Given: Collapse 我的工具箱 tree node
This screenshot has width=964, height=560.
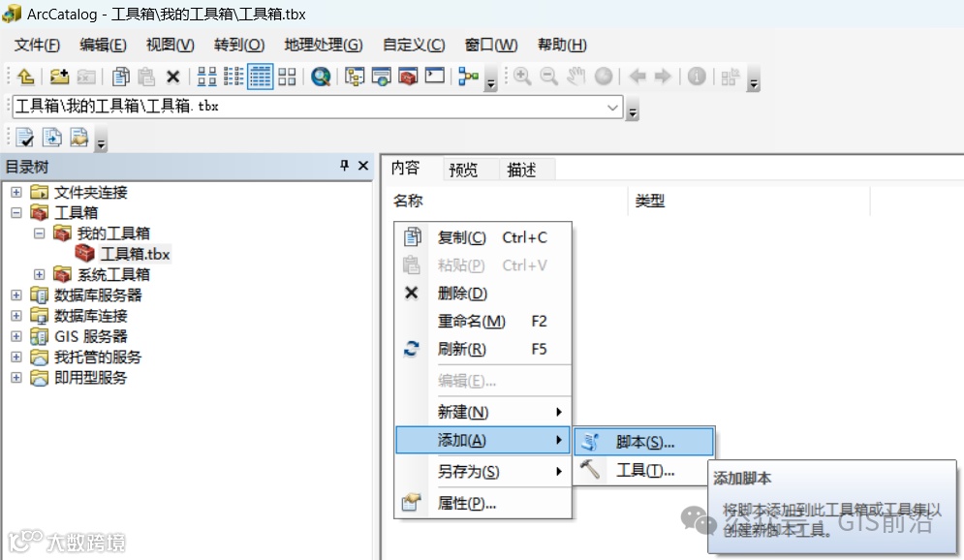Looking at the screenshot, I should (40, 233).
